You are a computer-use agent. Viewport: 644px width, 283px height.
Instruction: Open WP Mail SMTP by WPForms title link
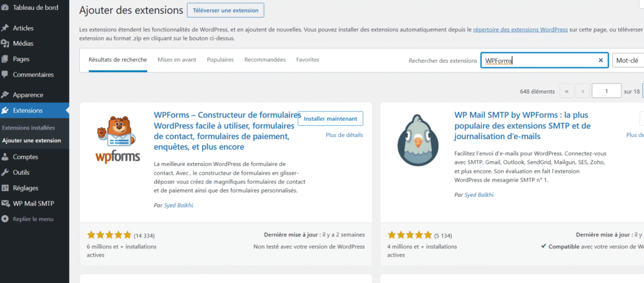pyautogui.click(x=523, y=125)
